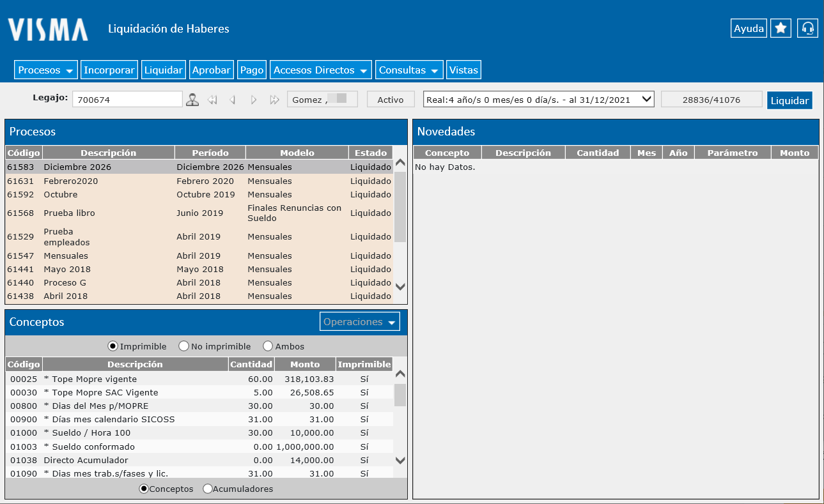Select process row 61568 Prueba libro
This screenshot has width=824, height=504.
coord(199,213)
